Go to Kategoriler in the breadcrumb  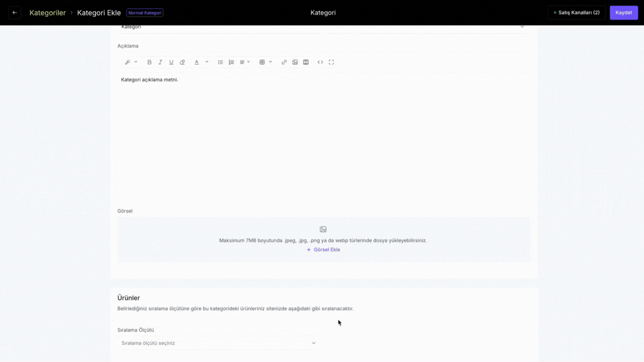click(x=48, y=13)
